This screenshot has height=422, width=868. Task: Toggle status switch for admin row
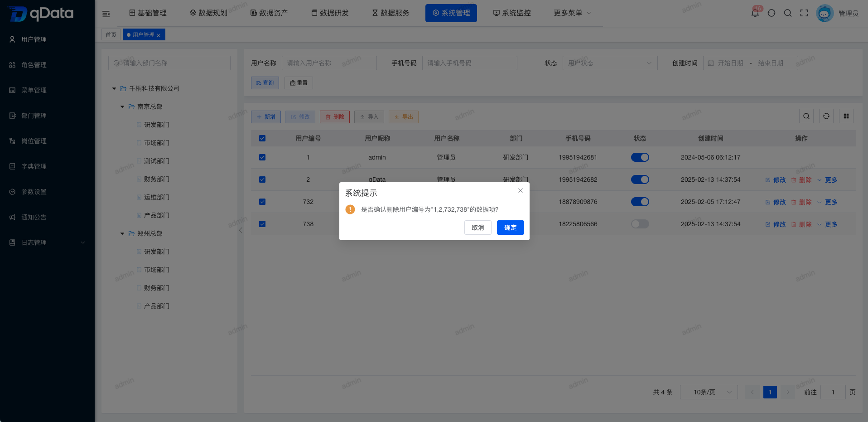(x=640, y=157)
